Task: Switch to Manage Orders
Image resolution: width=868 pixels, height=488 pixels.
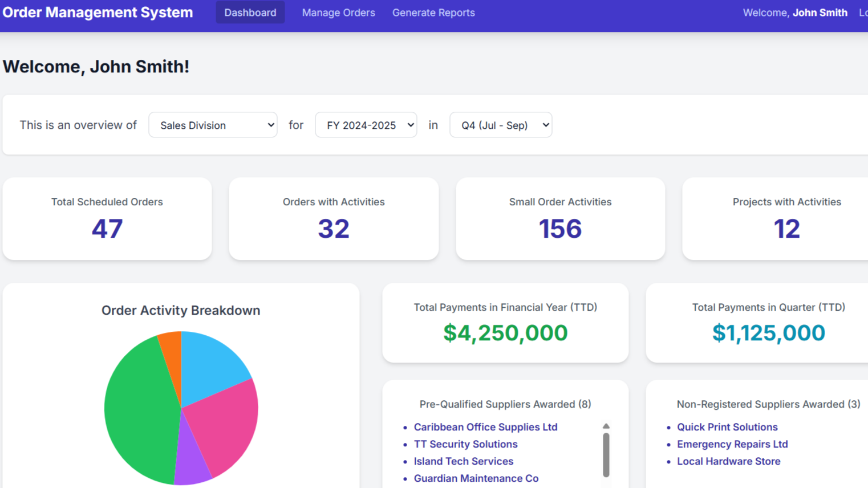Action: coord(338,12)
